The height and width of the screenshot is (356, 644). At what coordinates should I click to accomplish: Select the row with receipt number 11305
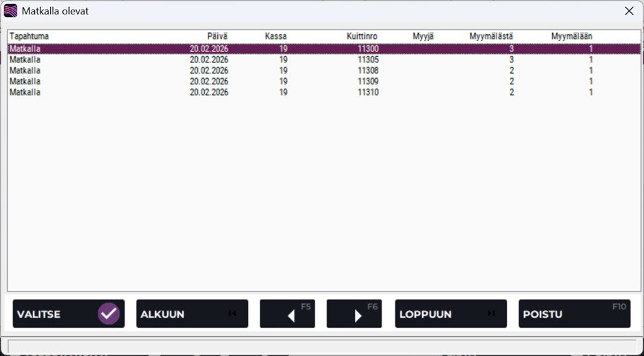367,60
